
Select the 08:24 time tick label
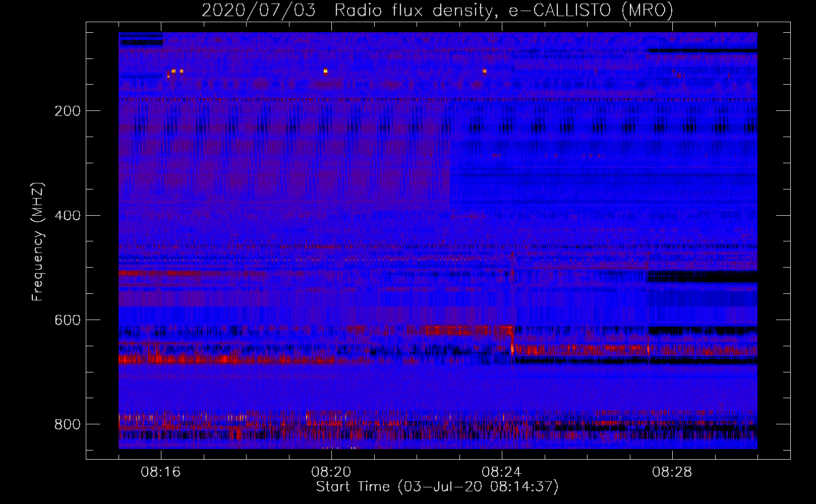[502, 472]
